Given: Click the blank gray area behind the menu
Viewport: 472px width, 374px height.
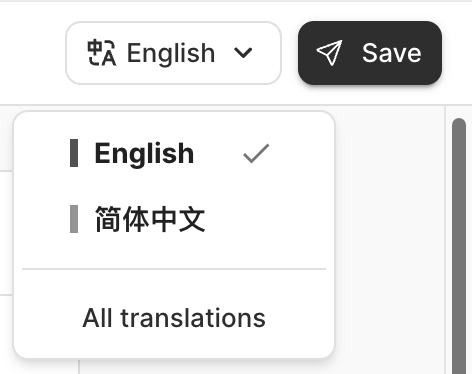Looking at the screenshot, I should point(390,233).
